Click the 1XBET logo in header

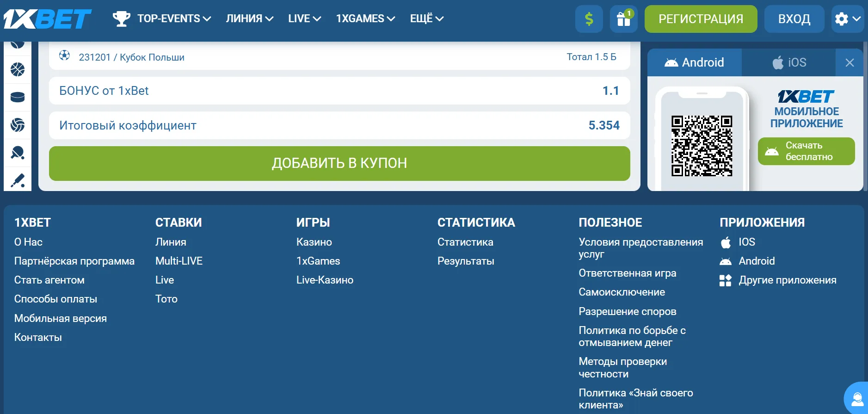coord(47,19)
